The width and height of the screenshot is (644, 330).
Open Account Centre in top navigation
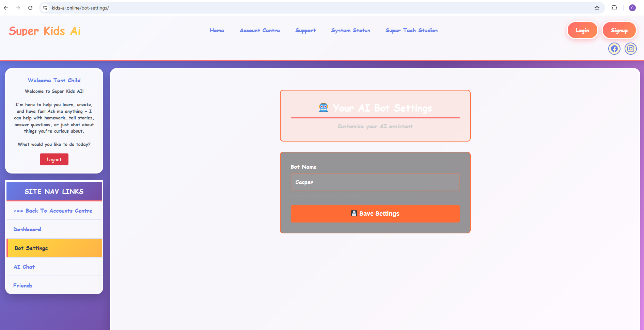tap(260, 31)
